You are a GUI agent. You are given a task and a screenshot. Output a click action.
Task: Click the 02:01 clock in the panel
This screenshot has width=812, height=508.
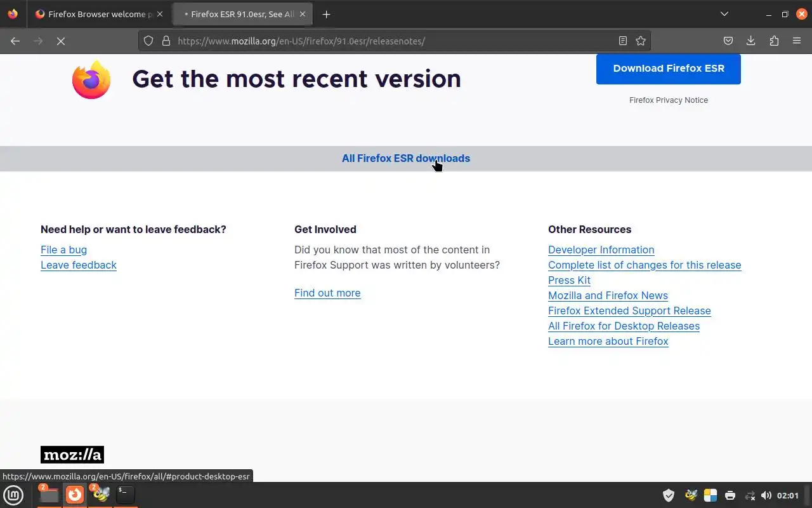pos(788,495)
